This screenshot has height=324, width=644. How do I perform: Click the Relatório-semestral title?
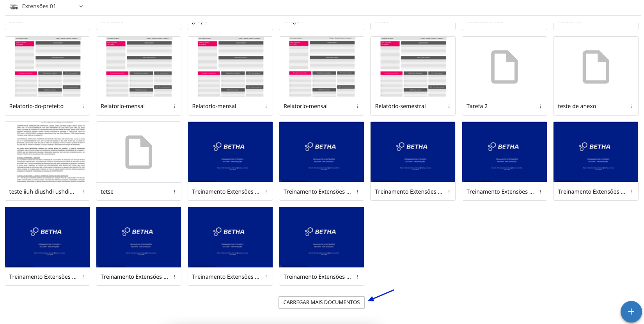[400, 106]
